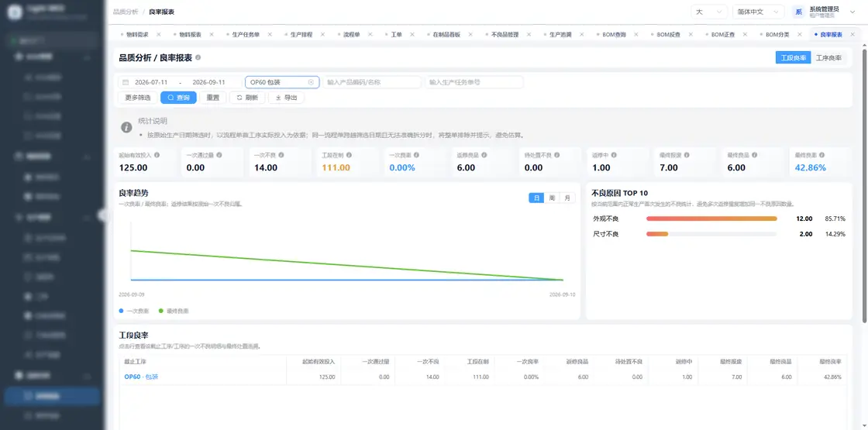Viewport: 868px width, 430px height.
Task: Click the large info icon beside 统计说明
Action: (x=126, y=127)
